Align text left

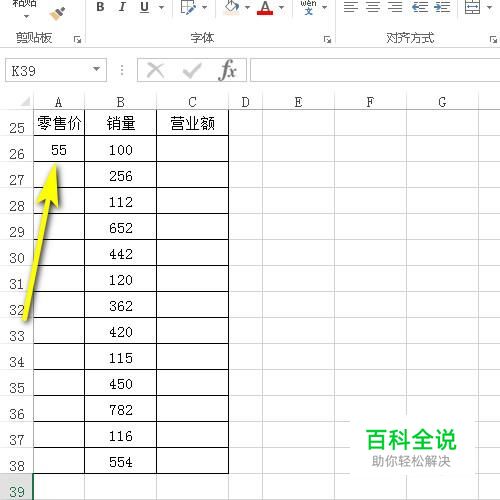click(351, 7)
